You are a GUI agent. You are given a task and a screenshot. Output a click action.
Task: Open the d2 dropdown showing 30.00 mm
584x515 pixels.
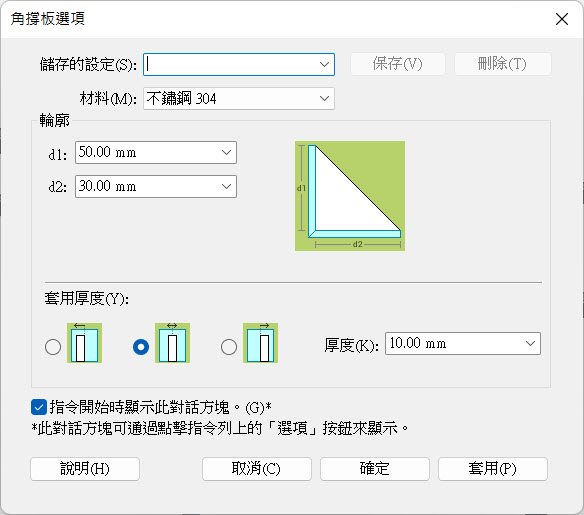pyautogui.click(x=226, y=186)
